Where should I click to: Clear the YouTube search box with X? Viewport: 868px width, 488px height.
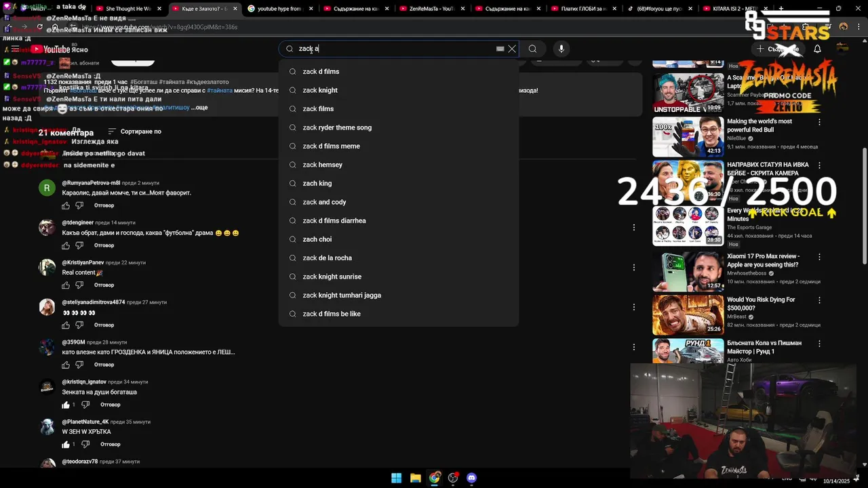click(512, 49)
